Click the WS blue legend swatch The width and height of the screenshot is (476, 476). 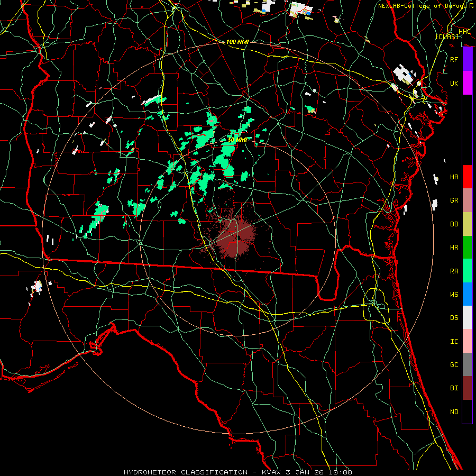[x=467, y=294]
